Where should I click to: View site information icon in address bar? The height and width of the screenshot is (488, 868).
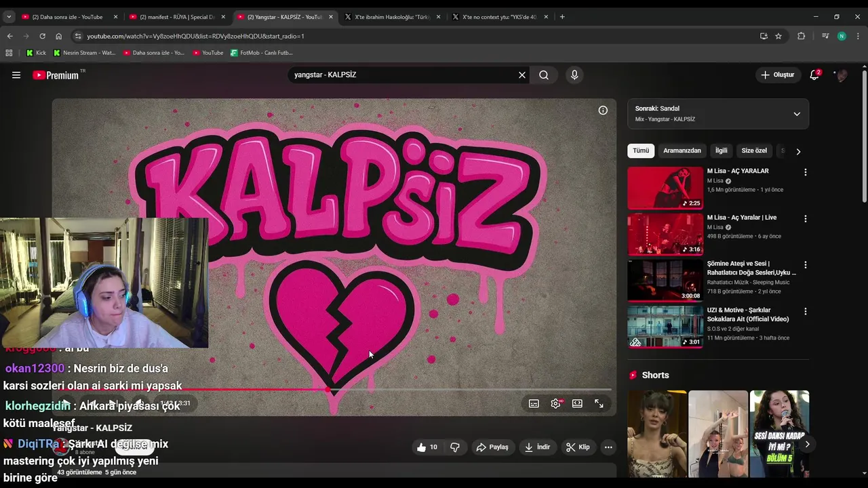pyautogui.click(x=78, y=36)
